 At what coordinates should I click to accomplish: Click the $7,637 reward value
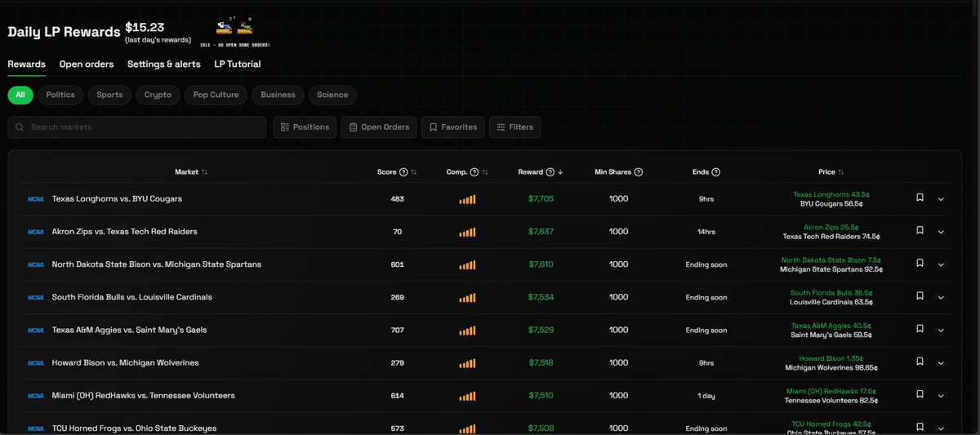click(x=541, y=232)
